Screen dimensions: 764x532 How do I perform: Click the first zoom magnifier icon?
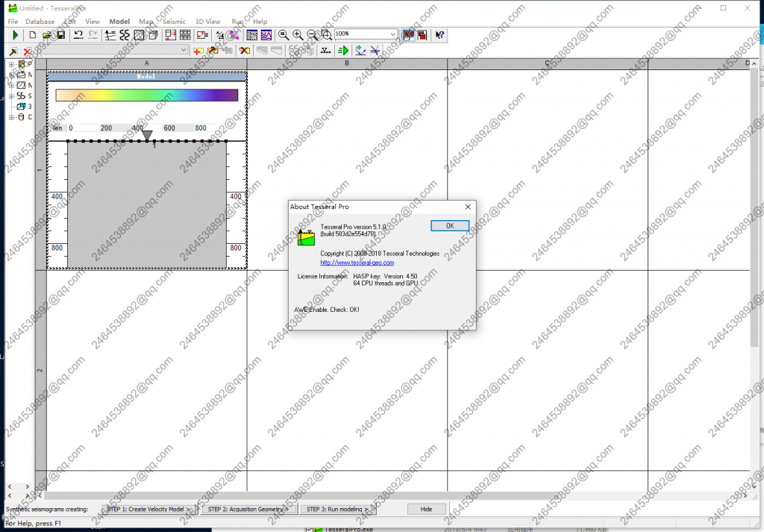(284, 35)
